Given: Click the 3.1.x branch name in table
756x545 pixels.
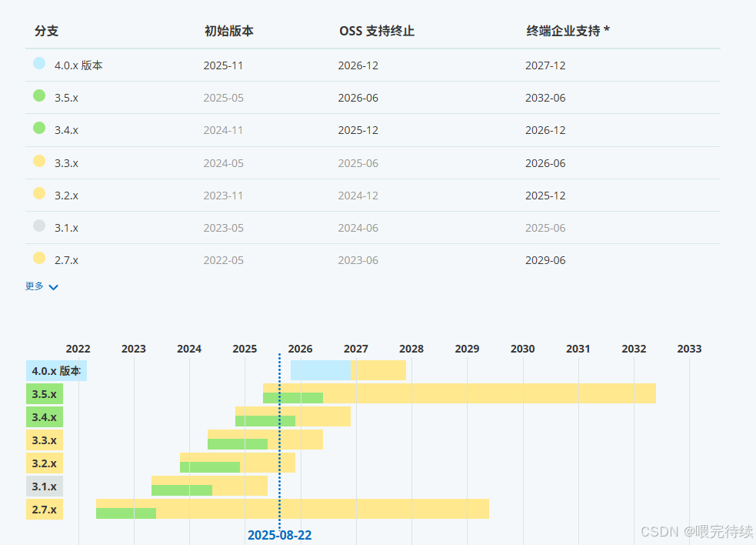Looking at the screenshot, I should pos(66,228).
